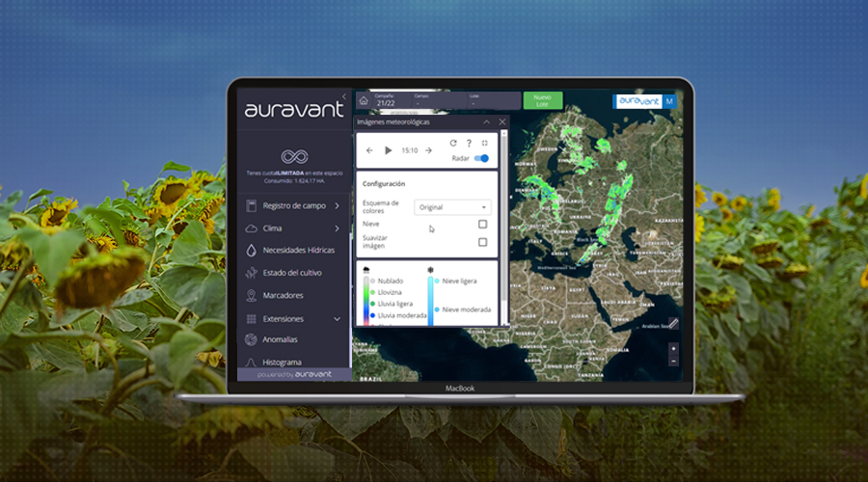Click the auravant sidebar logo
This screenshot has height=482, width=868.
(294, 109)
